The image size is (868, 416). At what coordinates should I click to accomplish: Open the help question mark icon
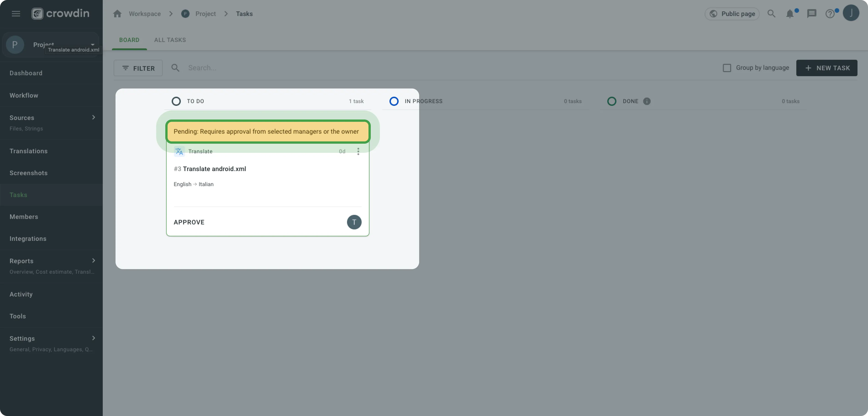tap(830, 14)
